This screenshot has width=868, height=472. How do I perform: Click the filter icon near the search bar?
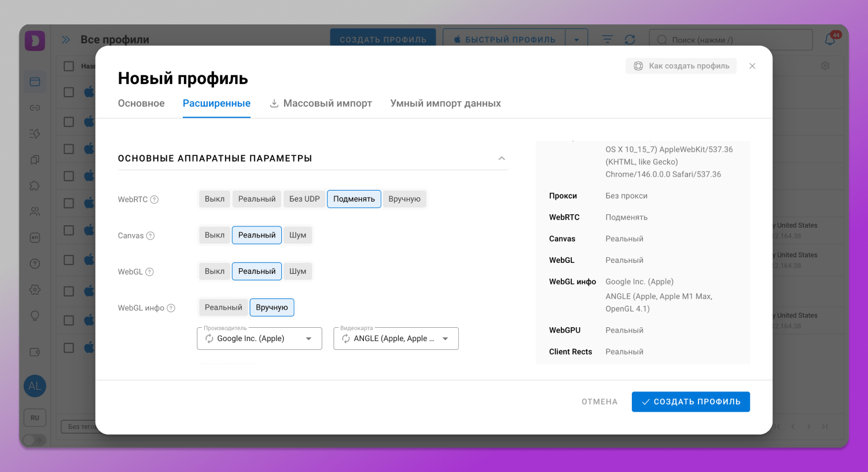606,39
